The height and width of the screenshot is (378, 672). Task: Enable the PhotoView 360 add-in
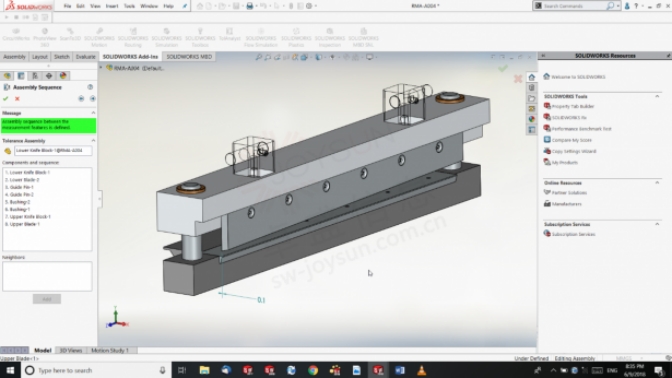(45, 38)
